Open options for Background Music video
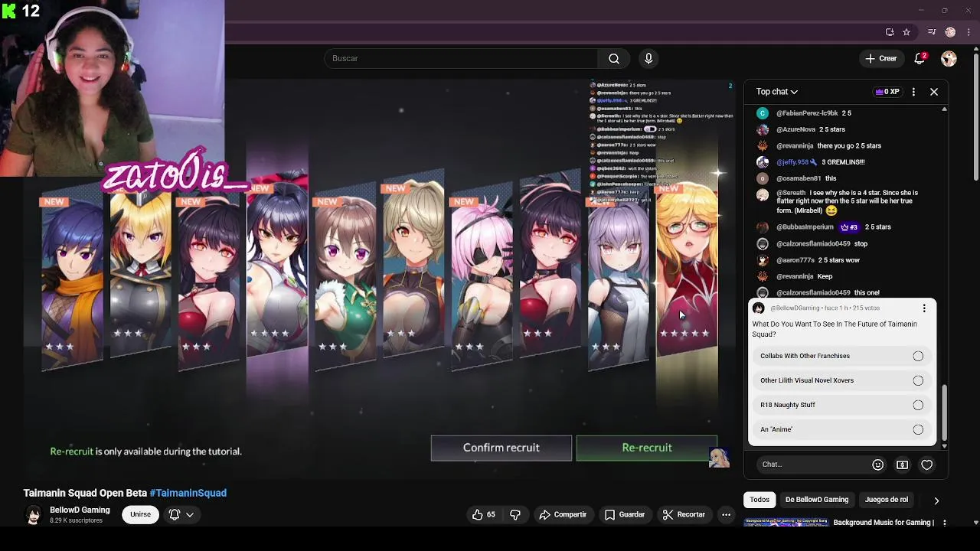The width and height of the screenshot is (980, 551). pos(945,523)
